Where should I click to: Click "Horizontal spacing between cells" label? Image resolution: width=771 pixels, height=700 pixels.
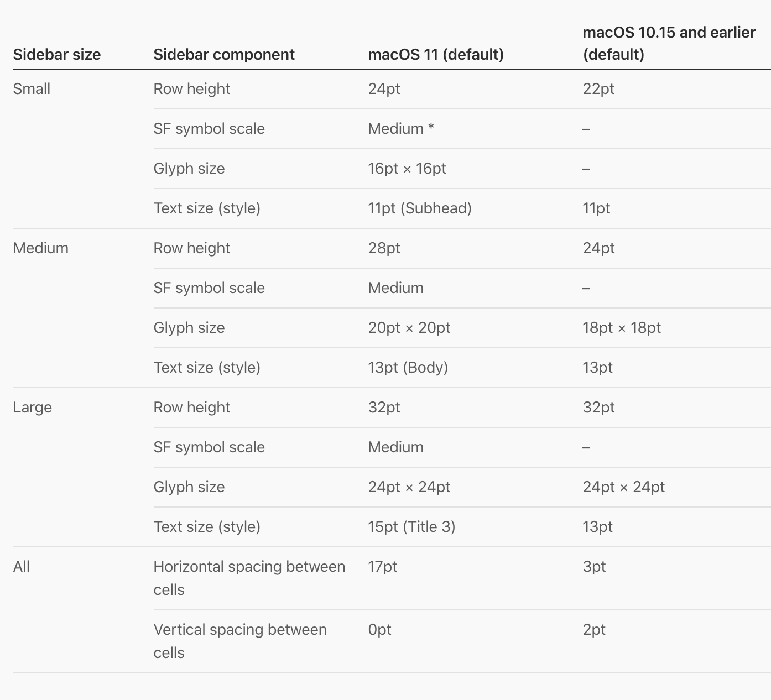tap(249, 578)
